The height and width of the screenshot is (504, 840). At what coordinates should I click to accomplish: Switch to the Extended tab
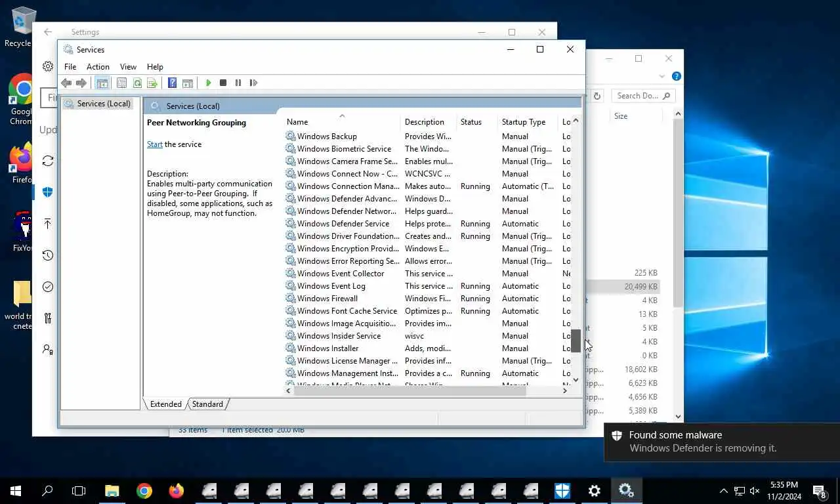tap(165, 404)
